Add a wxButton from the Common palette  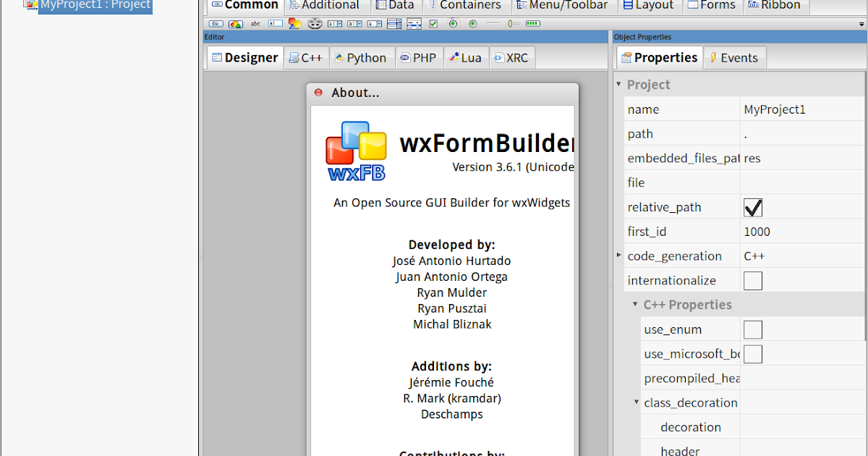pyautogui.click(x=216, y=23)
